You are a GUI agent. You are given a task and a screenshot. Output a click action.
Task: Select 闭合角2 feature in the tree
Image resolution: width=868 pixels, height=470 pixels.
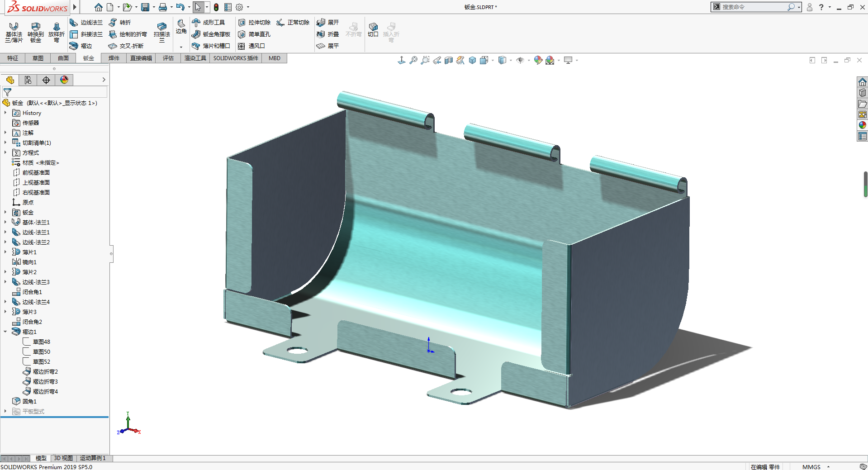(x=32, y=322)
